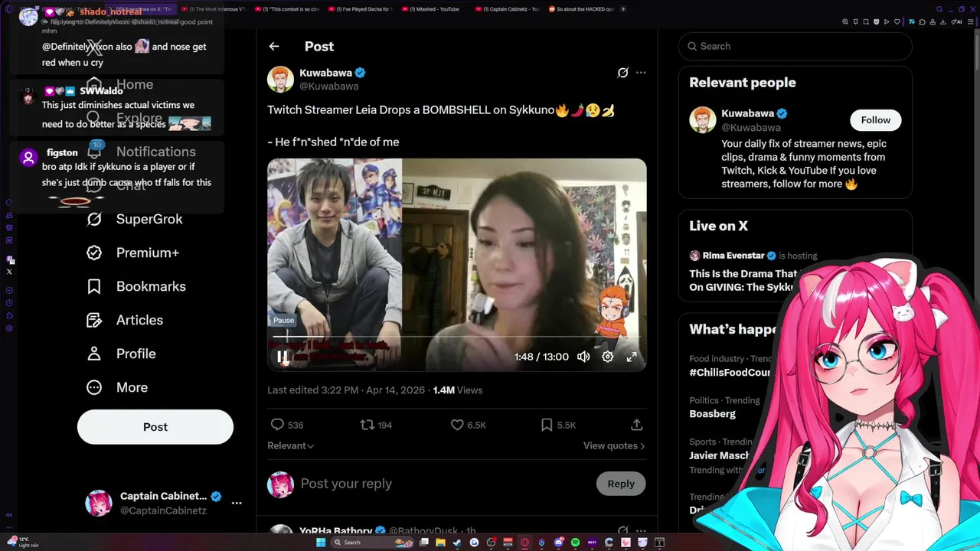This screenshot has height=551, width=980.
Task: Seek along the video progress bar
Action: pos(457,336)
